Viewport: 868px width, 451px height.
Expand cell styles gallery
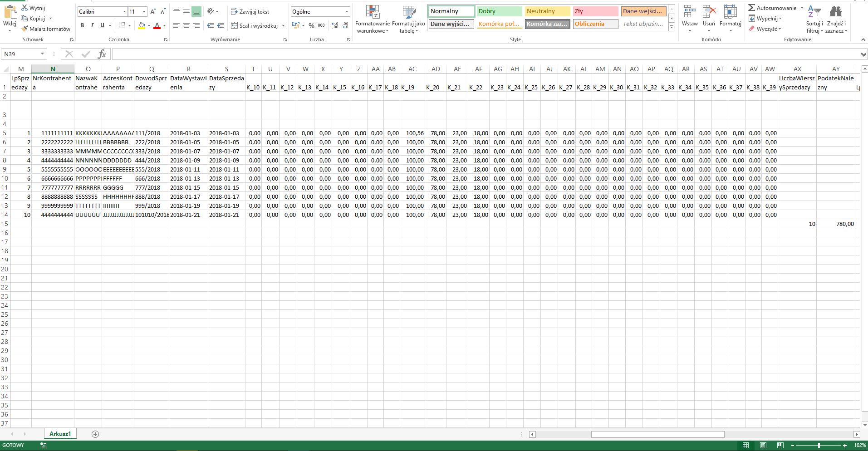(672, 27)
